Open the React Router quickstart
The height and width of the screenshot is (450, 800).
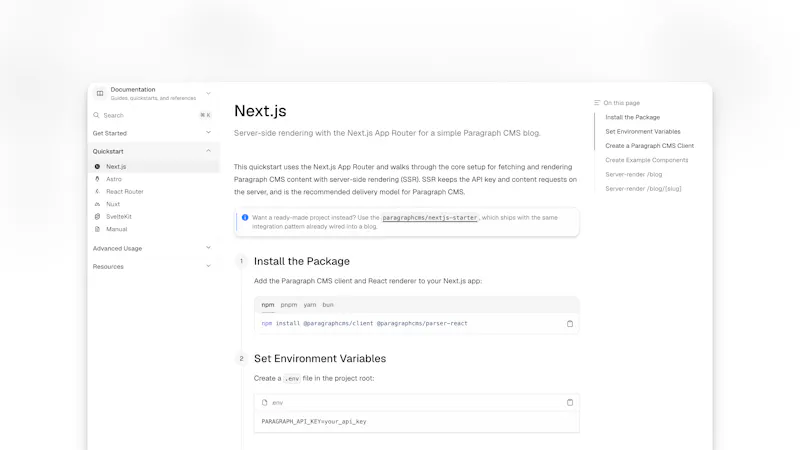coord(155,191)
